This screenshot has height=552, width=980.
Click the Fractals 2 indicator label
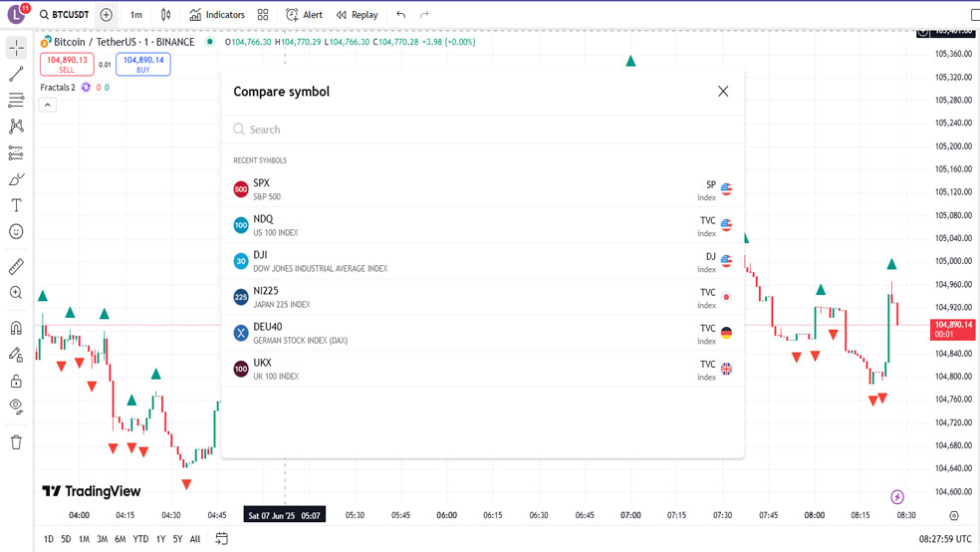tap(58, 88)
